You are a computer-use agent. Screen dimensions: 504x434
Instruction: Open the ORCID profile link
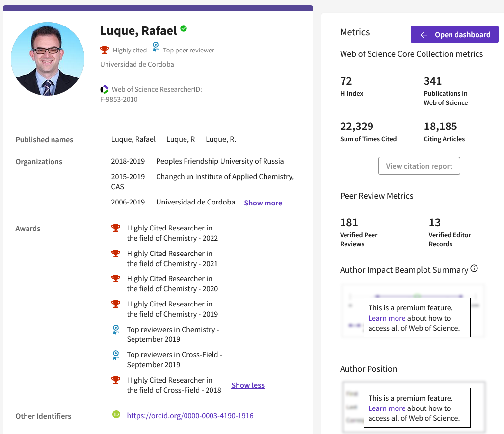190,416
